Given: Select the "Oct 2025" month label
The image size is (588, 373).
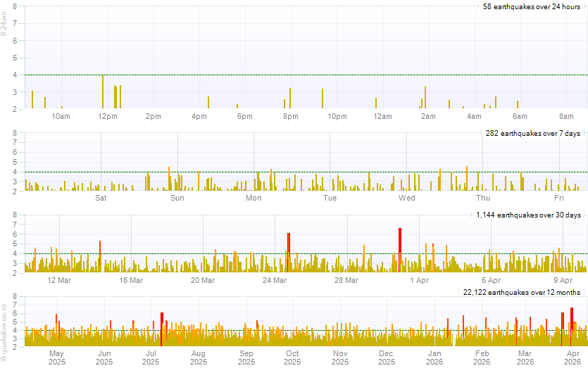Looking at the screenshot, I should pos(292,358).
